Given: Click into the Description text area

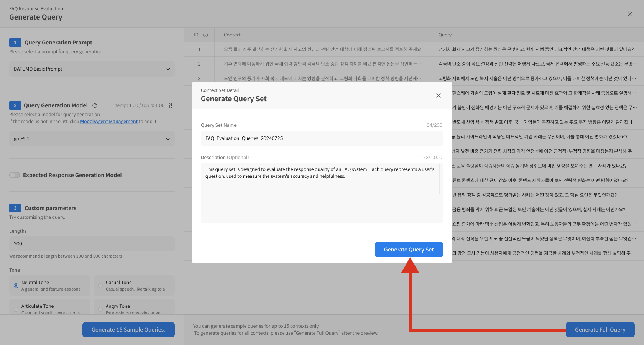Looking at the screenshot, I should coord(320,199).
